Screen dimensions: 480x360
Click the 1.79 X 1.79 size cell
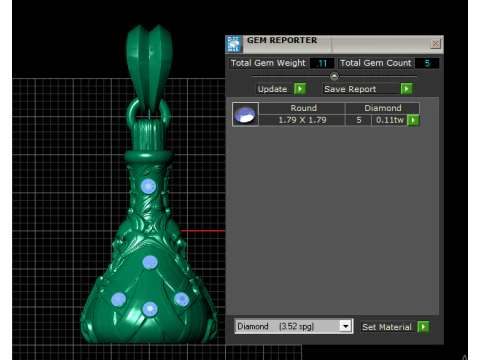coord(302,120)
